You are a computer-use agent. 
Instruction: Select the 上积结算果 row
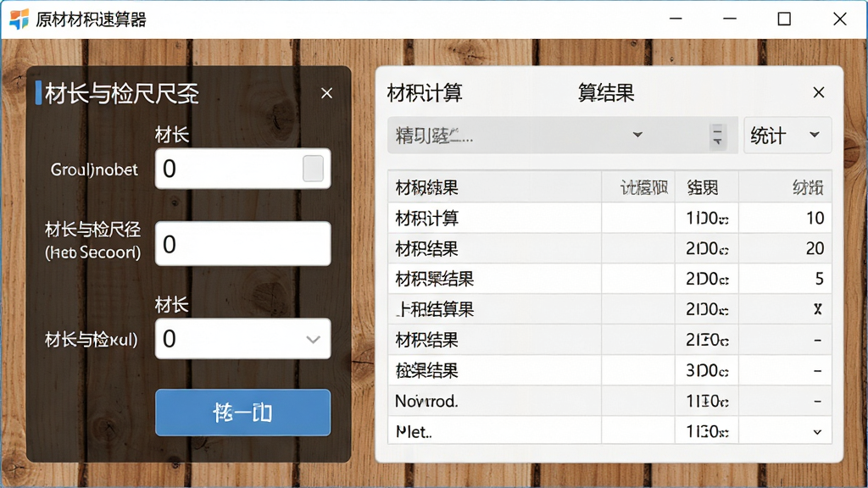point(609,309)
